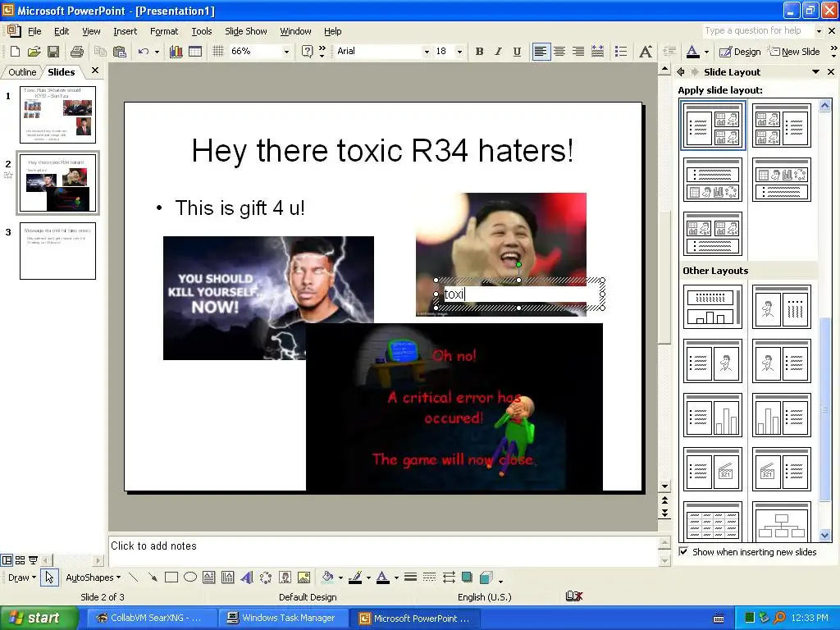840x630 pixels.
Task: Toggle bullet list formatting
Action: click(x=621, y=52)
